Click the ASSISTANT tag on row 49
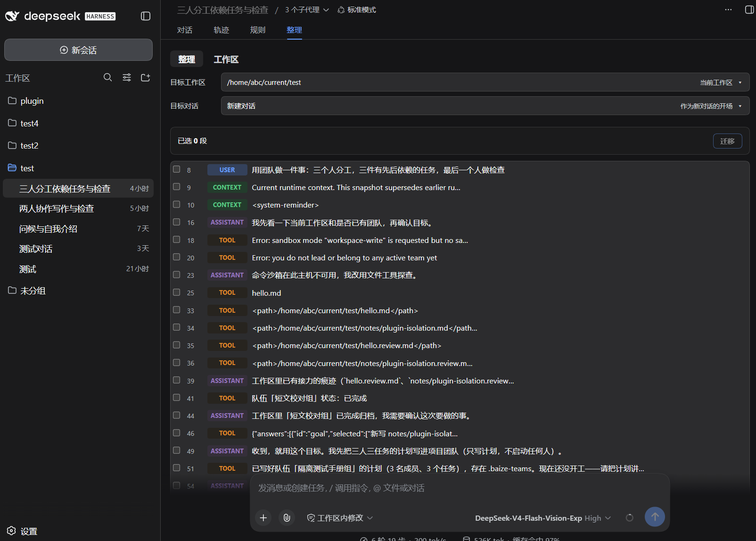This screenshot has height=541, width=756. pos(227,451)
